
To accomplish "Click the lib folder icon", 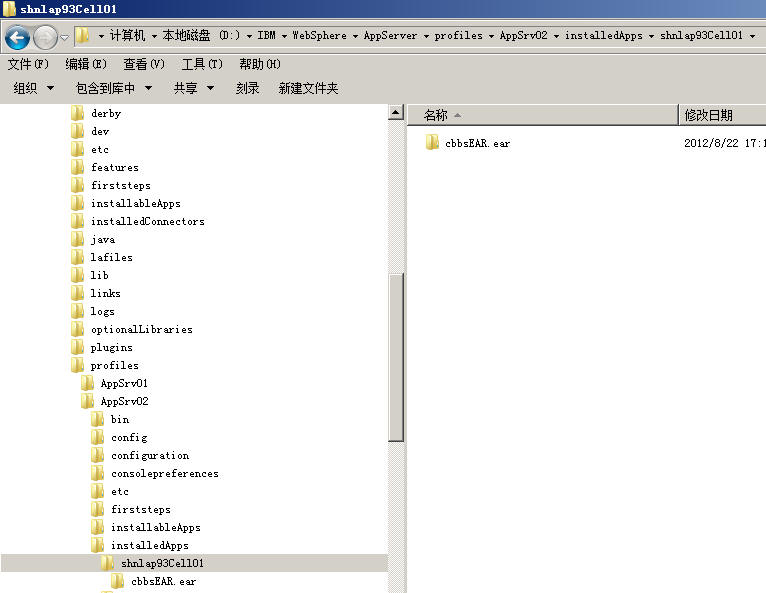I will click(77, 275).
